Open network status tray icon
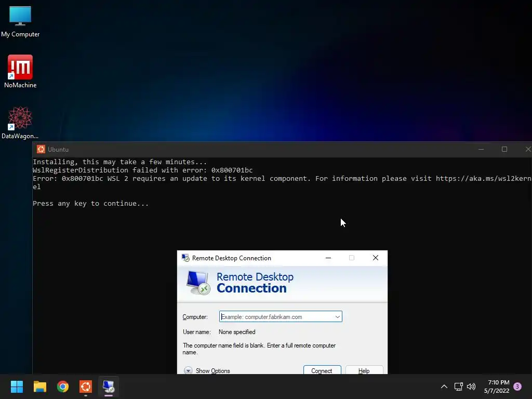 point(458,387)
